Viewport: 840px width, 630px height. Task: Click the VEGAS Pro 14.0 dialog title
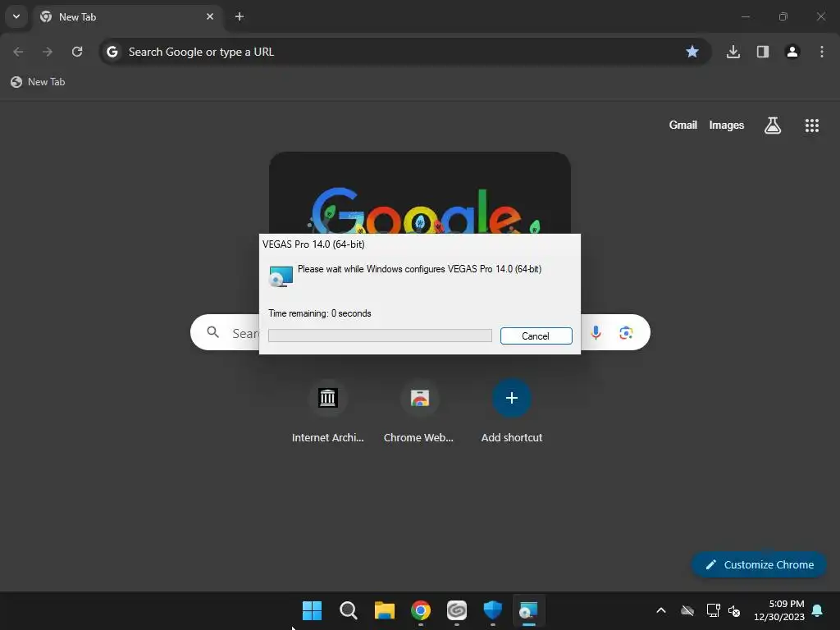[313, 244]
